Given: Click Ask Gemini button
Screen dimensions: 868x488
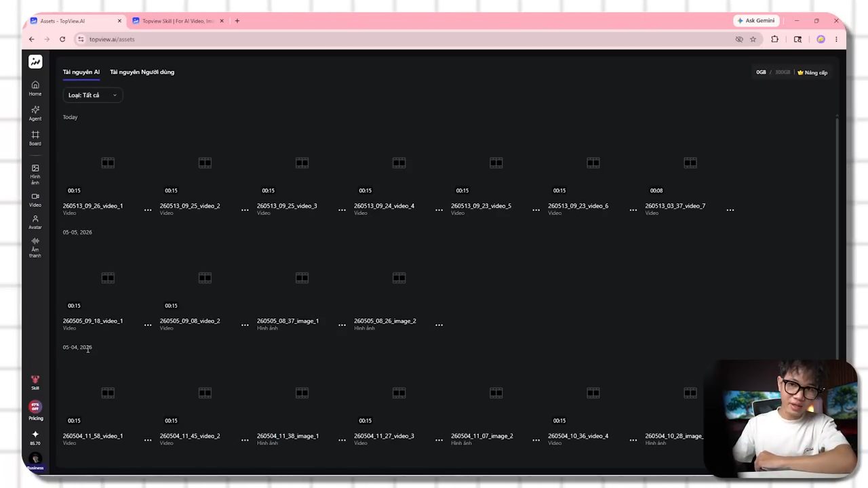Looking at the screenshot, I should [755, 21].
